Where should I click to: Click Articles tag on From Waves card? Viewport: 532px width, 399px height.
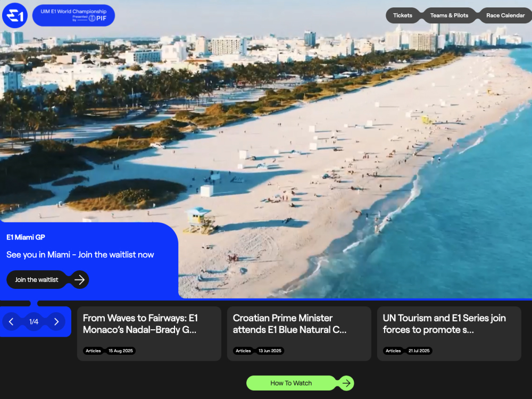pyautogui.click(x=93, y=351)
